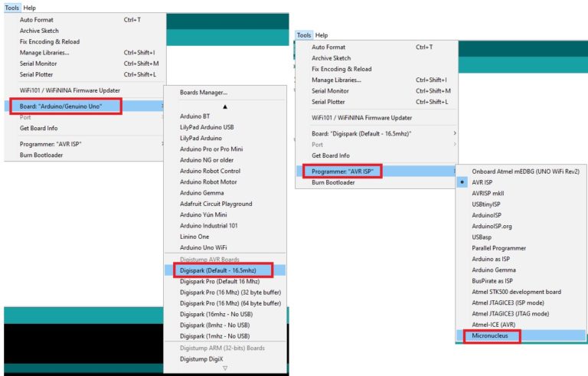Select Arduino Gemma programmer
588x376 pixels.
click(521, 270)
